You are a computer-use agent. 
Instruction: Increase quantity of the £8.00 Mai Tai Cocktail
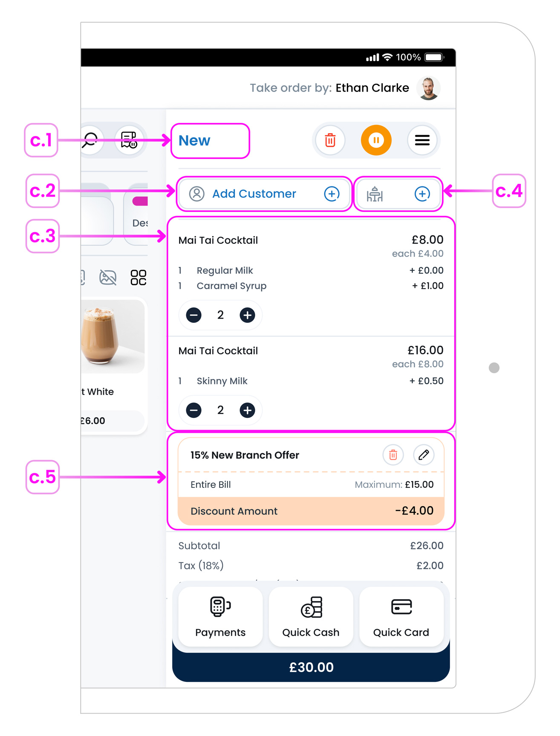(247, 315)
